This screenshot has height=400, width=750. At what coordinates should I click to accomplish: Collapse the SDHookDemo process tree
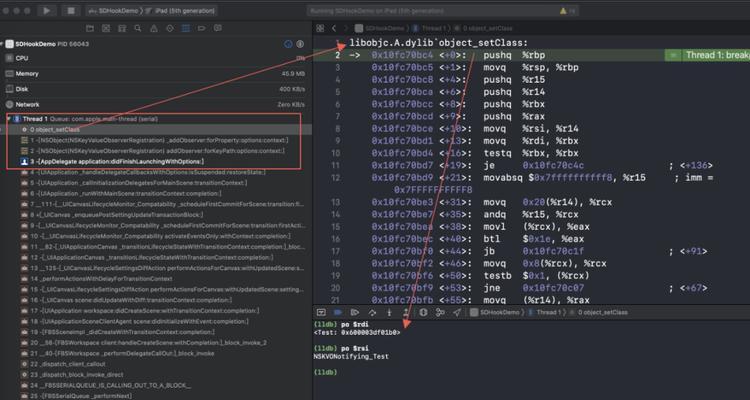pyautogui.click(x=2, y=44)
